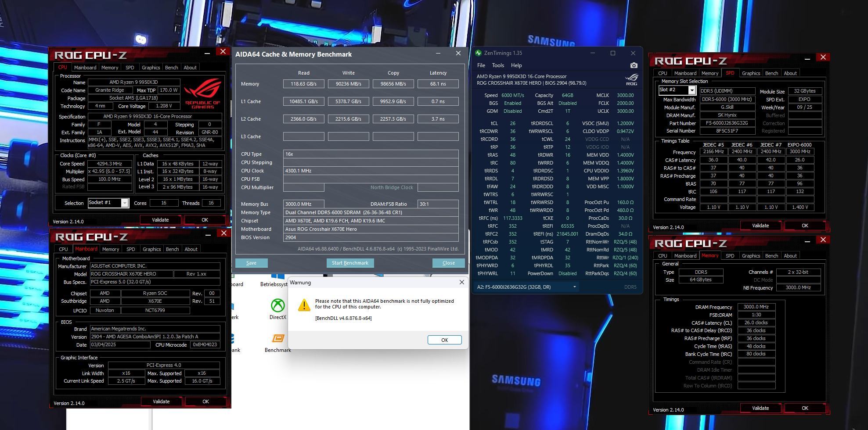
Task: Click Validate in the CPU-Z mainboard window
Action: (161, 401)
